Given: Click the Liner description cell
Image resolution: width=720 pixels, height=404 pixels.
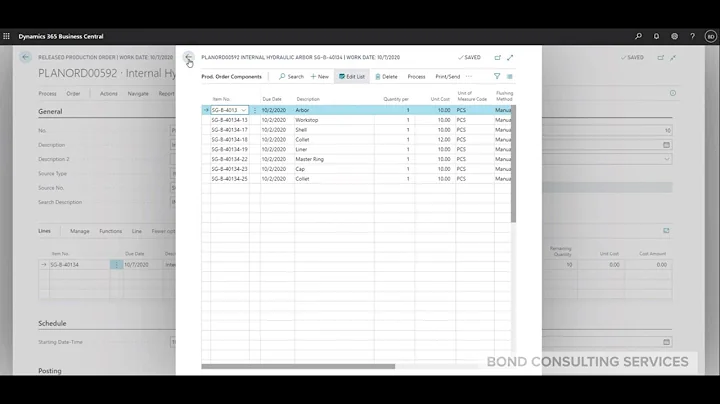Looking at the screenshot, I should pyautogui.click(x=334, y=150).
